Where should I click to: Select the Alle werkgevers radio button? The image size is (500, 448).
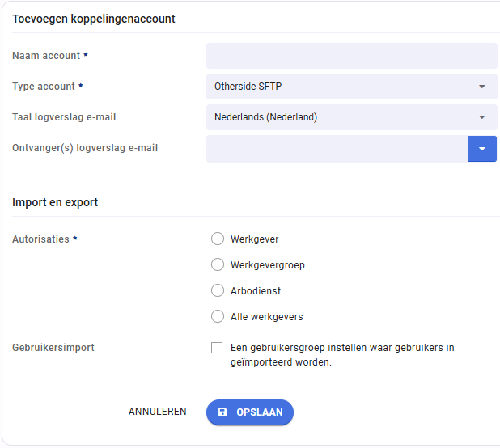click(x=218, y=316)
